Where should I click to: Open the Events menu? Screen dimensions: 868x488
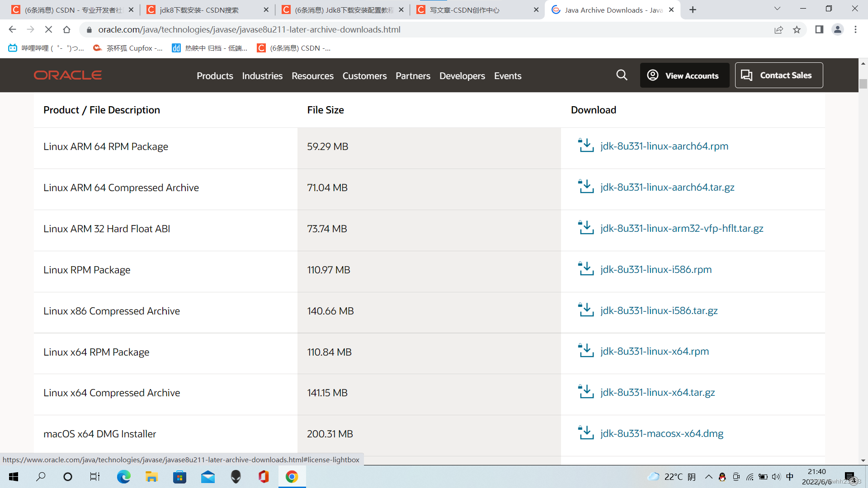pos(508,76)
